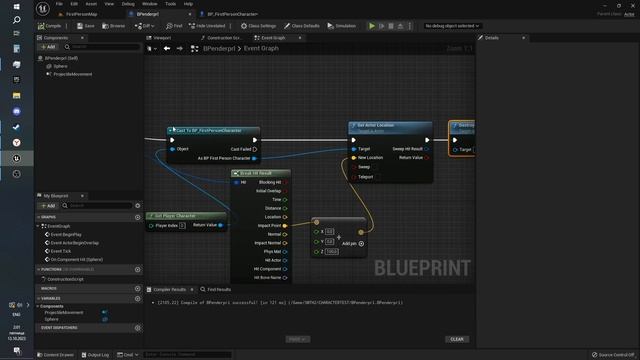
Task: Collapse the FUNCTIONS section
Action: click(39, 269)
